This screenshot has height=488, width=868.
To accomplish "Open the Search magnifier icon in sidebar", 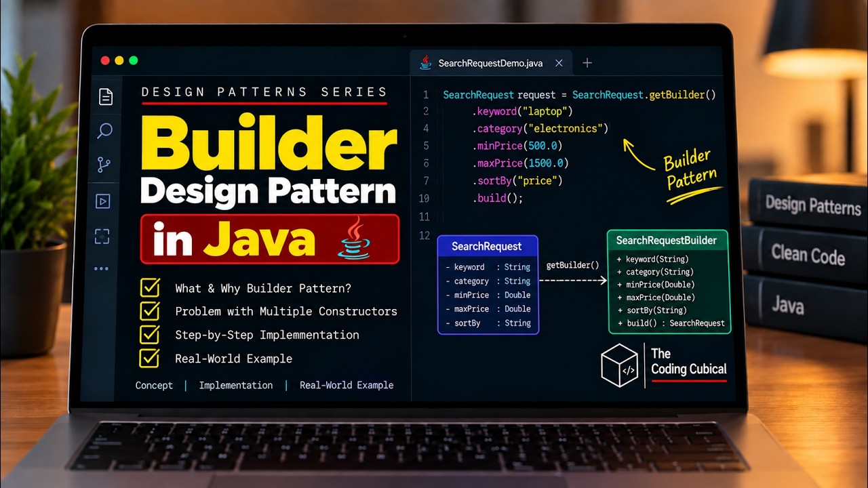I will point(104,131).
